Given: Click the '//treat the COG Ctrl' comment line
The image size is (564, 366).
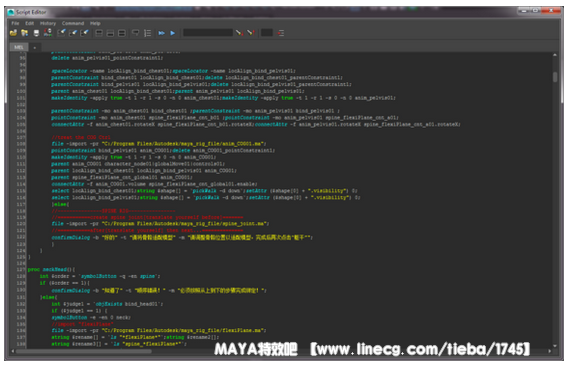Looking at the screenshot, I should [81, 137].
